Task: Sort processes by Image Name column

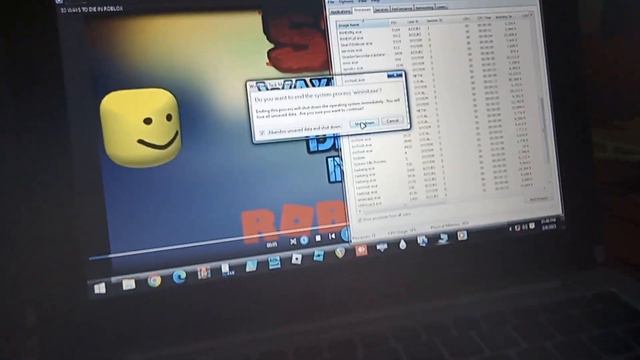Action: pyautogui.click(x=362, y=24)
